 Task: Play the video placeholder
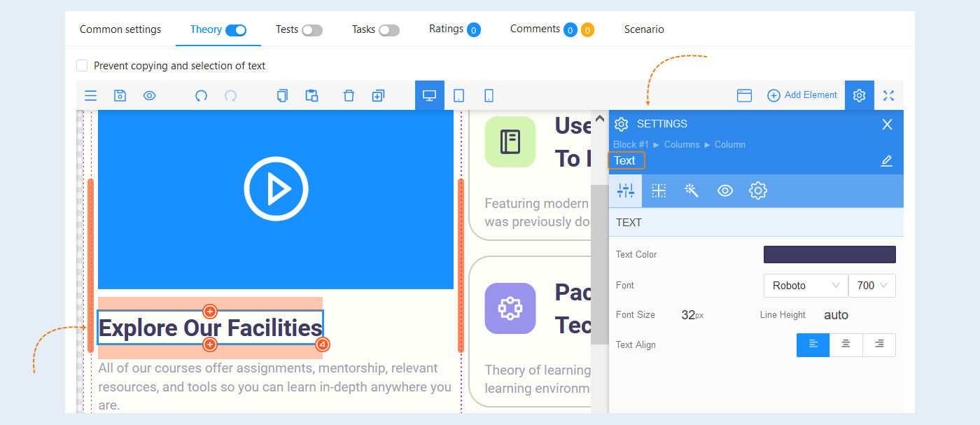(x=276, y=188)
